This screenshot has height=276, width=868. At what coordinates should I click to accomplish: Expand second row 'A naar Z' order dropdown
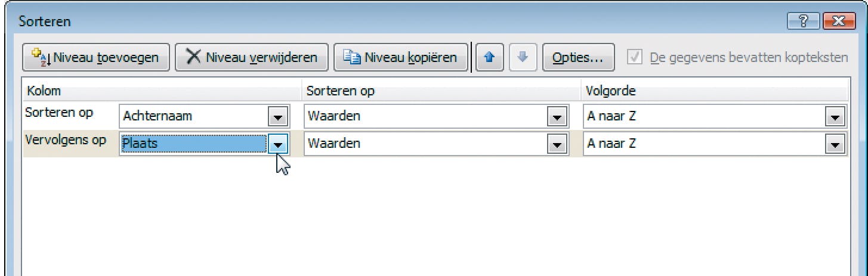(x=835, y=144)
